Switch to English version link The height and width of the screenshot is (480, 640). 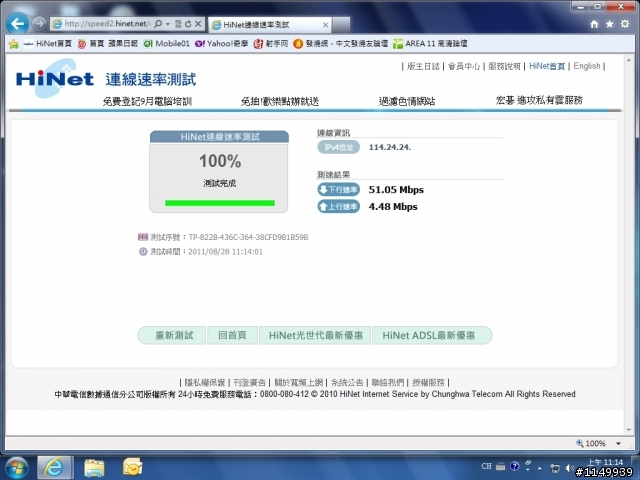pyautogui.click(x=587, y=66)
